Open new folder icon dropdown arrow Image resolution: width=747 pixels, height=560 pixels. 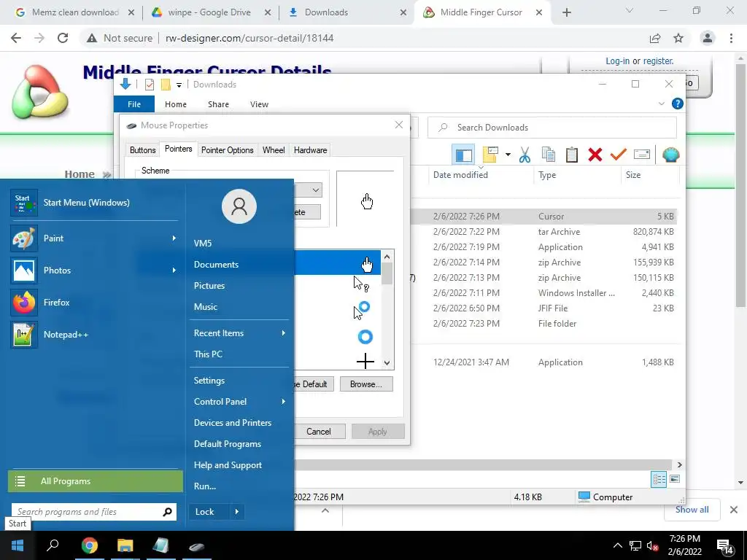pos(508,155)
